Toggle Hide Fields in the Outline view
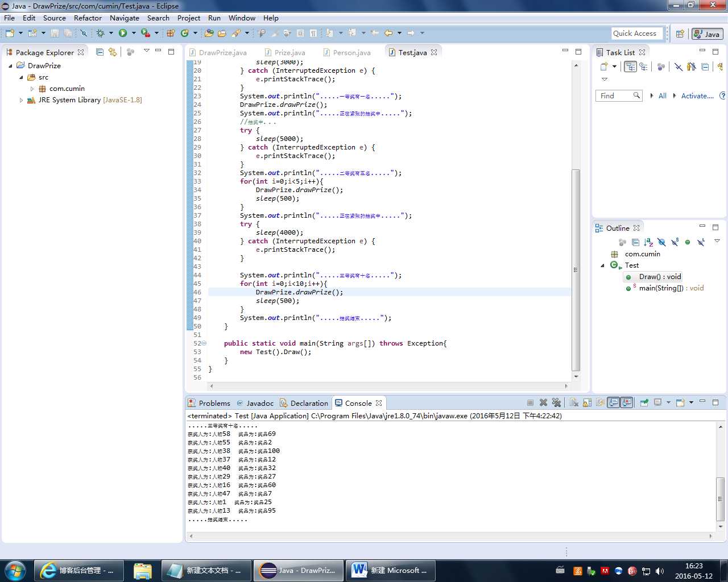 pyautogui.click(x=661, y=243)
